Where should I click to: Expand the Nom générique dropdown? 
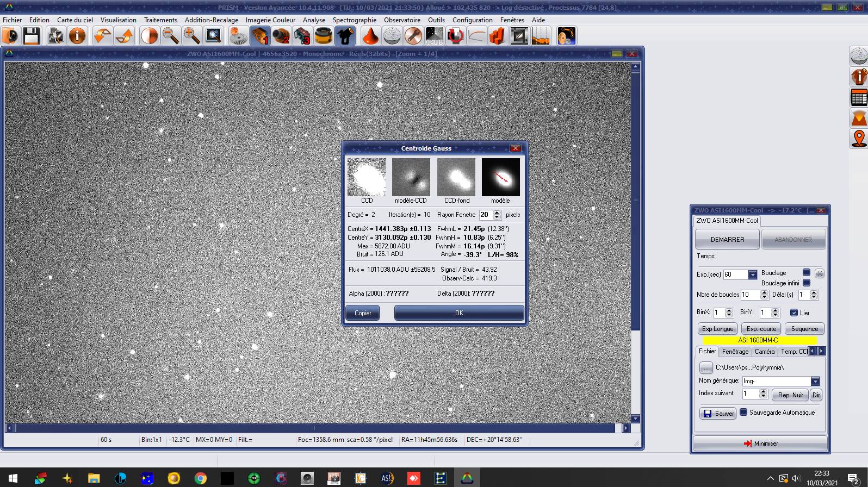[x=815, y=381]
